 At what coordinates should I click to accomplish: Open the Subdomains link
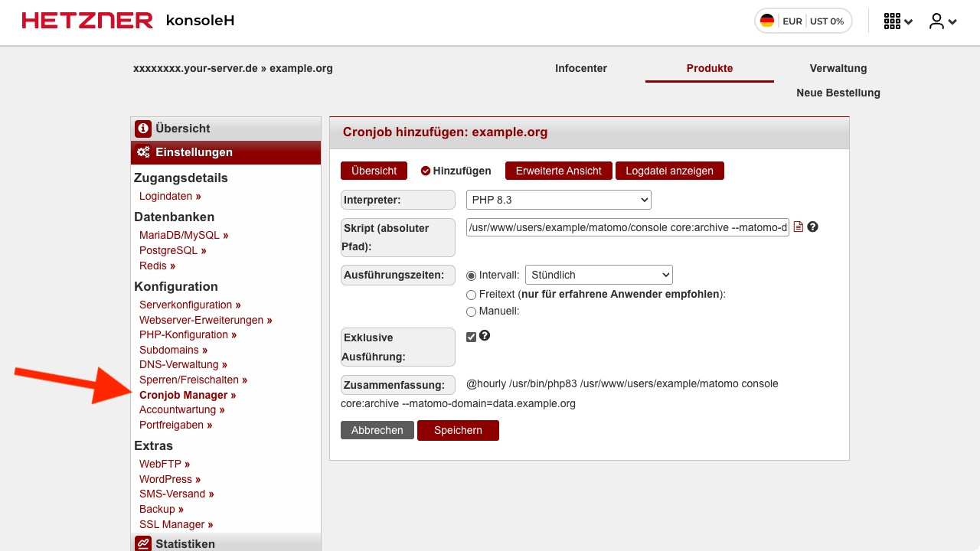[173, 350]
